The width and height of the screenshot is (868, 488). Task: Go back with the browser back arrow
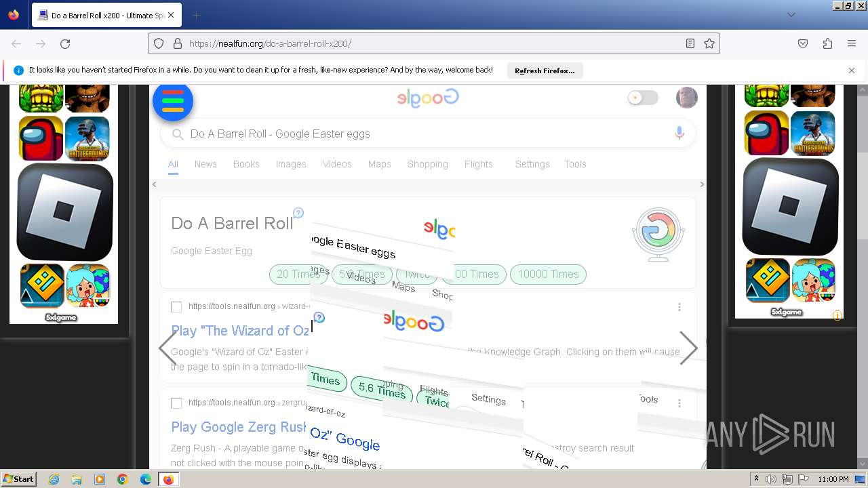pos(16,43)
